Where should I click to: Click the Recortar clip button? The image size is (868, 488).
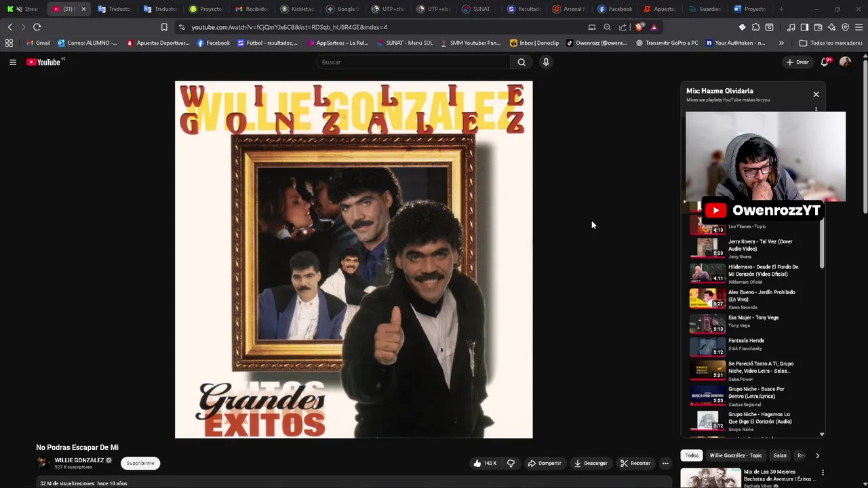coord(635,463)
